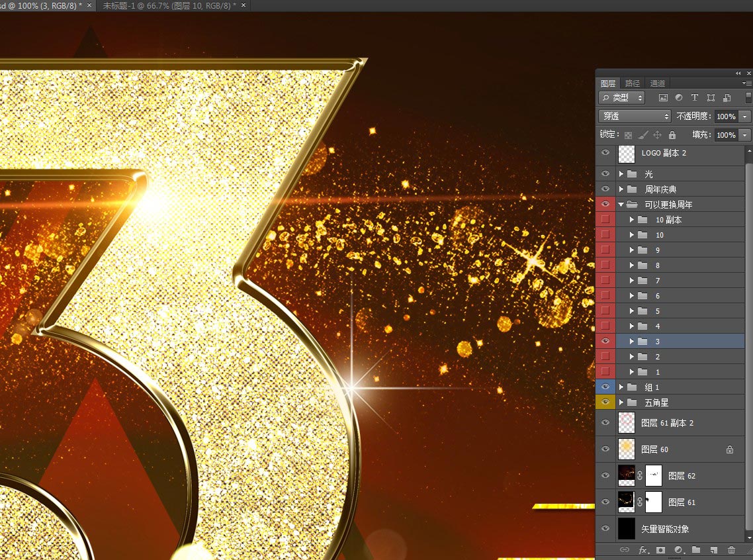753x560 pixels.
Task: Create a new group folder icon
Action: tap(696, 549)
